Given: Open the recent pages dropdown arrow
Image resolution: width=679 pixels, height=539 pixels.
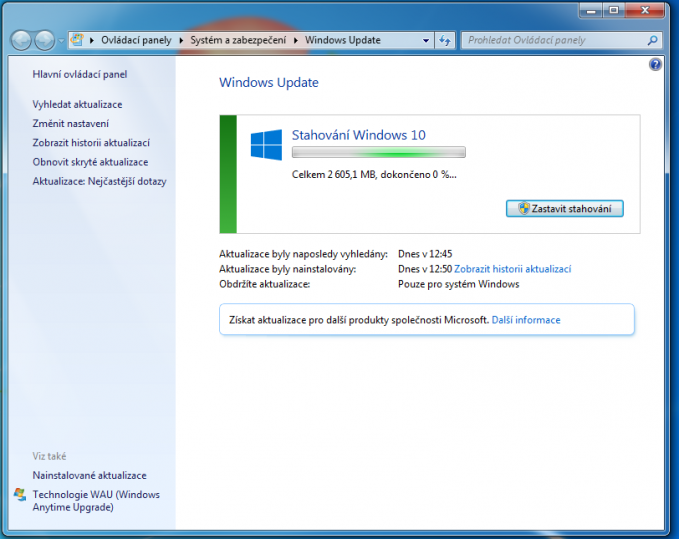Looking at the screenshot, I should (61, 41).
